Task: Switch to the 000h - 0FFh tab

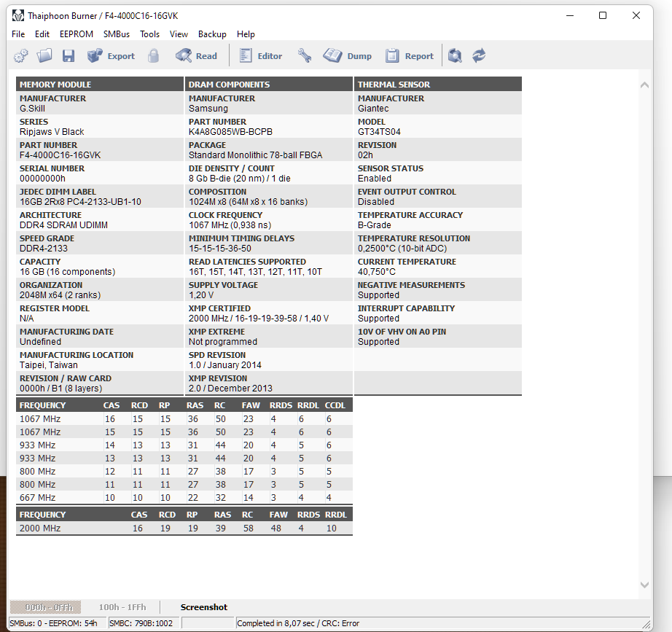Action: coord(45,607)
